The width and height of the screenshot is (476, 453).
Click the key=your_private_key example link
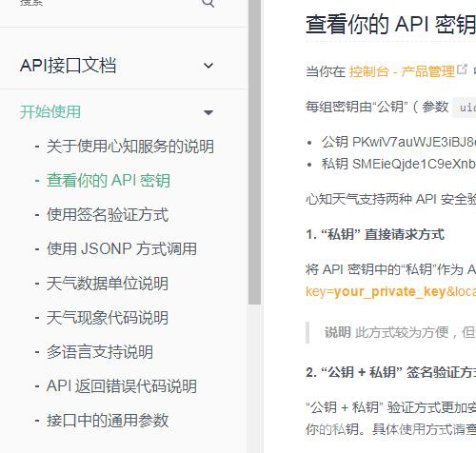point(390,291)
